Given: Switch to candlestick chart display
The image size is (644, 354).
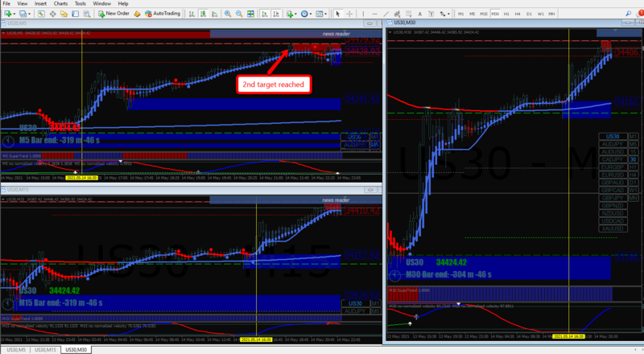Looking at the screenshot, I should 203,14.
